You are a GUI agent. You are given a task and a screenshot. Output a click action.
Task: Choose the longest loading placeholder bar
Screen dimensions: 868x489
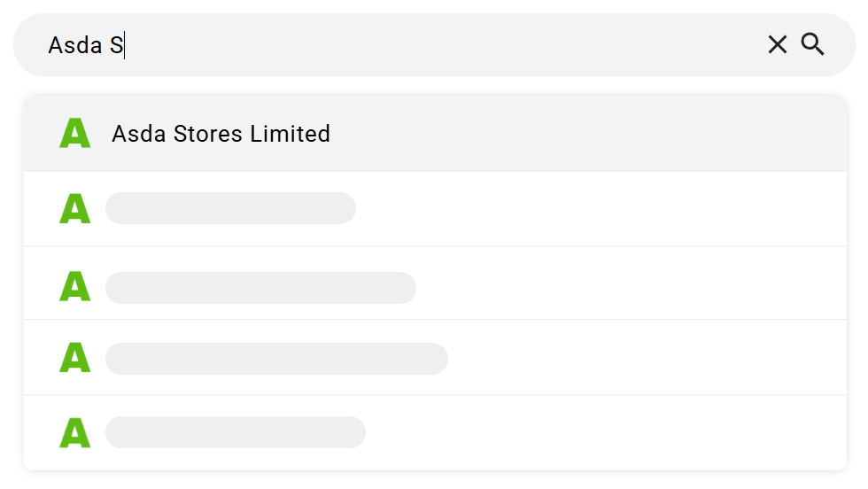(x=276, y=359)
